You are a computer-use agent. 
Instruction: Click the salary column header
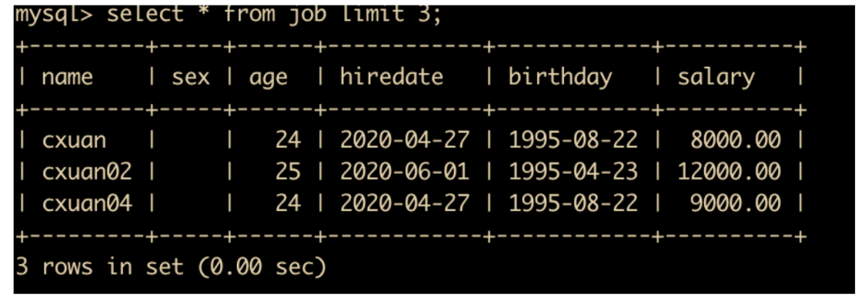(x=716, y=77)
